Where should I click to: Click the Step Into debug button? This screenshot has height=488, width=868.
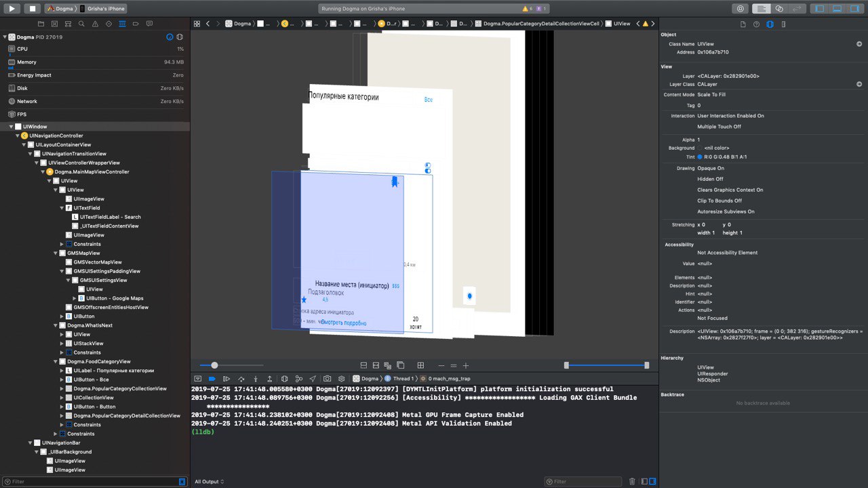coord(256,378)
